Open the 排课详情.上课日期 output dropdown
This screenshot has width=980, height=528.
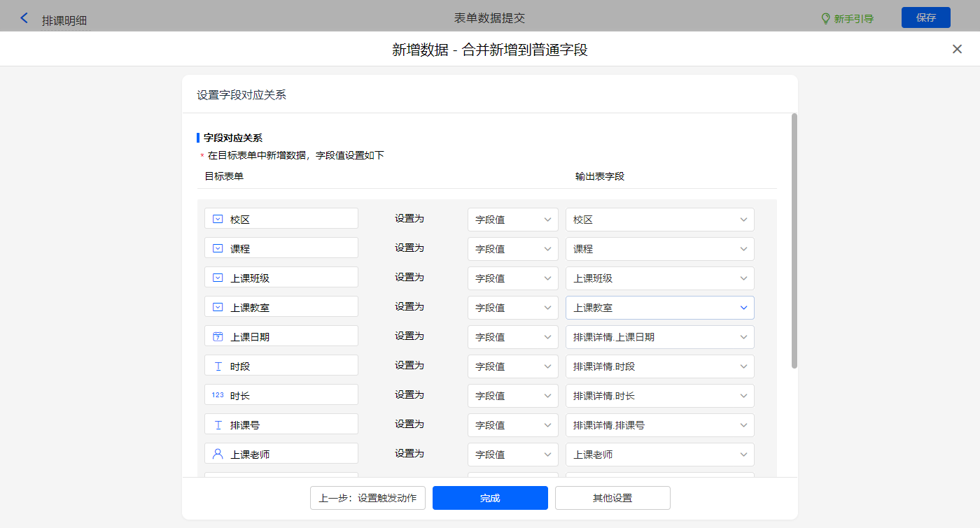[x=659, y=337]
